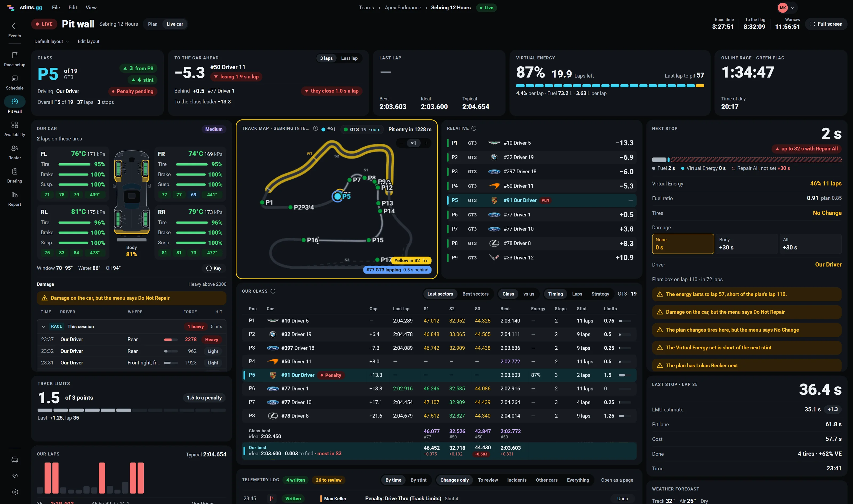Click the track map info icon

315,128
